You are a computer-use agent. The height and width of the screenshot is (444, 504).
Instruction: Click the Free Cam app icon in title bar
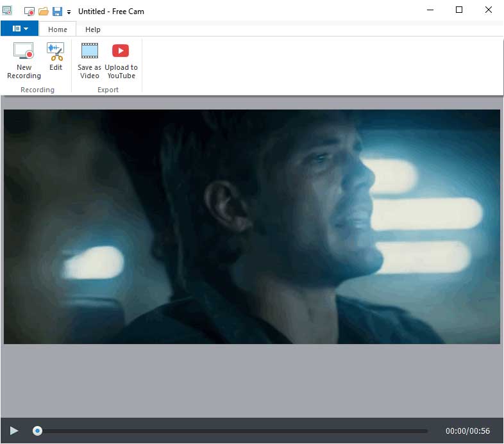(x=8, y=11)
